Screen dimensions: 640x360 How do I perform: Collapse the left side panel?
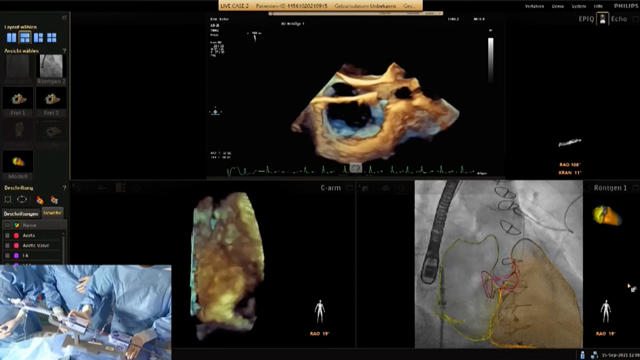(x=64, y=18)
